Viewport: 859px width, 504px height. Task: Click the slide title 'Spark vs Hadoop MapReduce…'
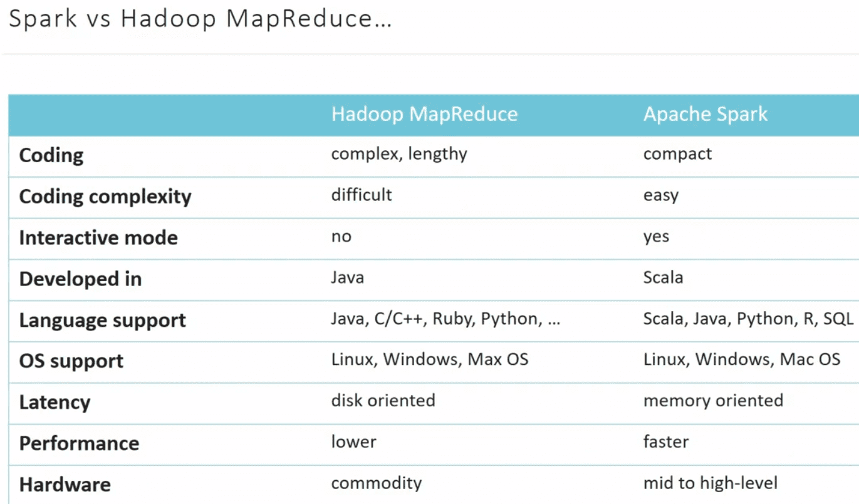point(200,19)
